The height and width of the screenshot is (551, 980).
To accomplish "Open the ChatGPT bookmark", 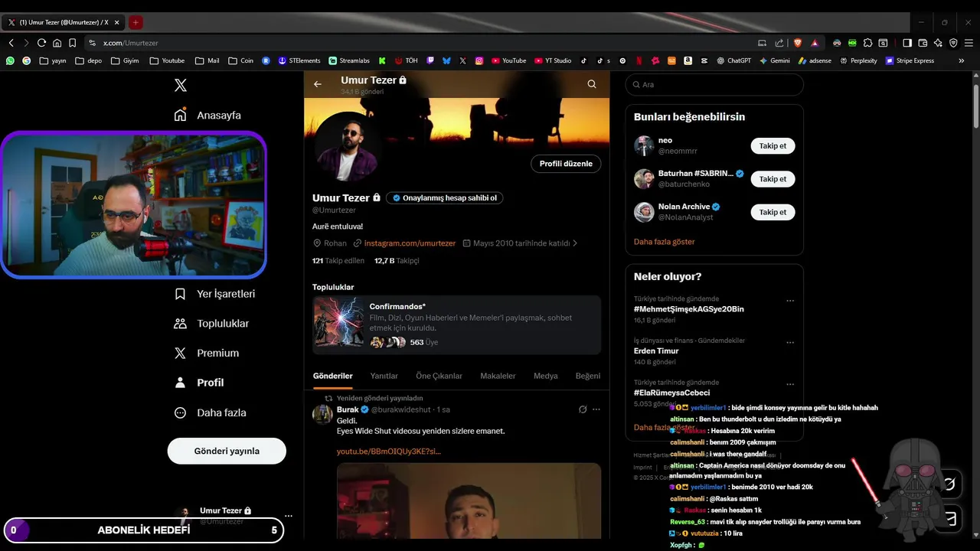I will coord(733,60).
